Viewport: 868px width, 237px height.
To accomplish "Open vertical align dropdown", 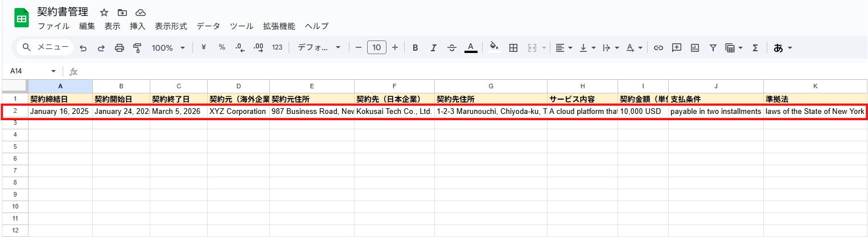I will pyautogui.click(x=587, y=48).
